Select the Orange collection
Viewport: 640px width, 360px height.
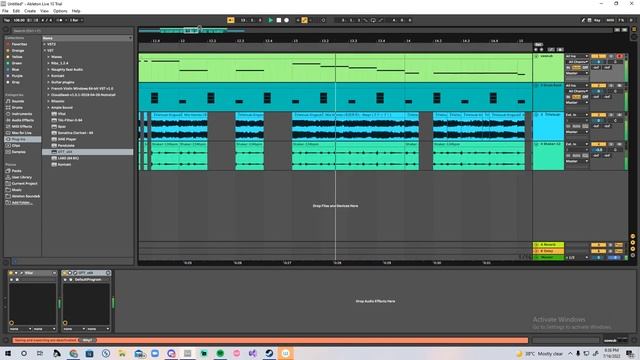tap(18, 51)
